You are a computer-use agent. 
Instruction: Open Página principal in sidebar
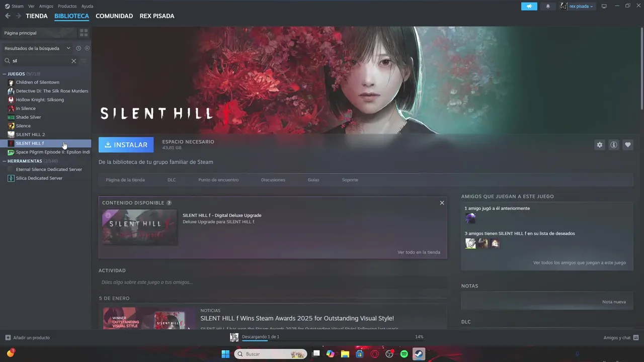38,33
